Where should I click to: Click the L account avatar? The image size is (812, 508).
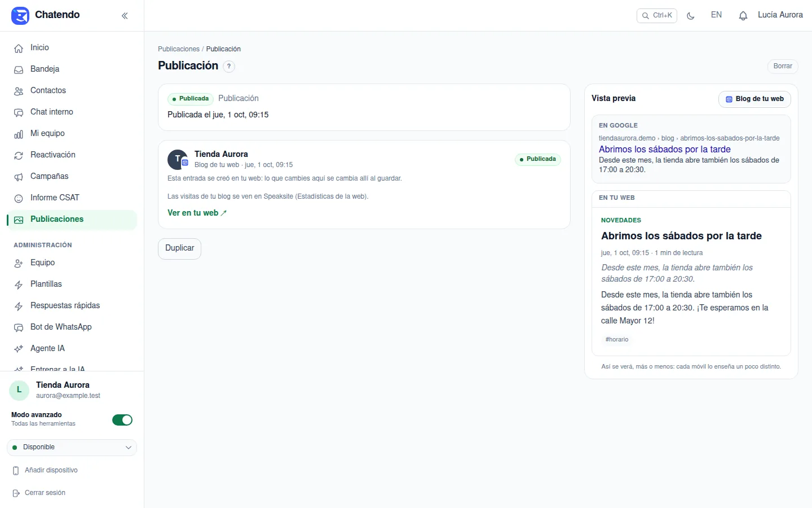coord(19,390)
